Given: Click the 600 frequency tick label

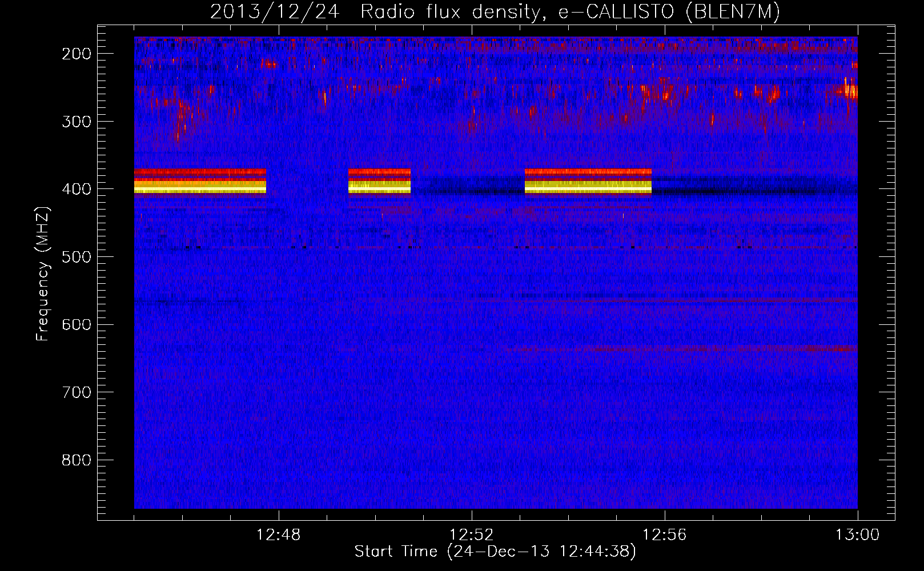Looking at the screenshot, I should (77, 324).
